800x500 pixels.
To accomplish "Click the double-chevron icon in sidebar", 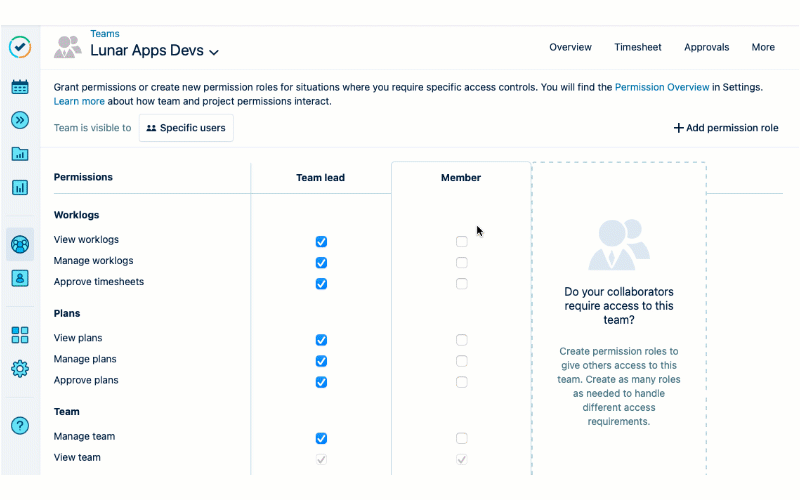I will pos(20,120).
